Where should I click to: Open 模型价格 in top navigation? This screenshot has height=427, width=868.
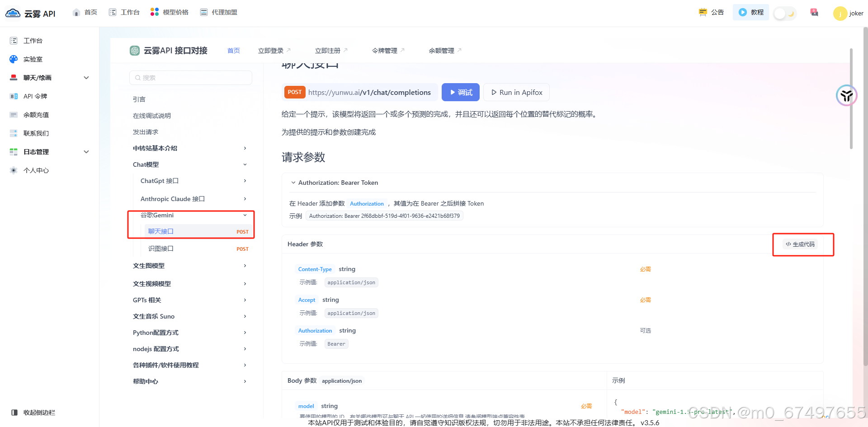point(170,12)
